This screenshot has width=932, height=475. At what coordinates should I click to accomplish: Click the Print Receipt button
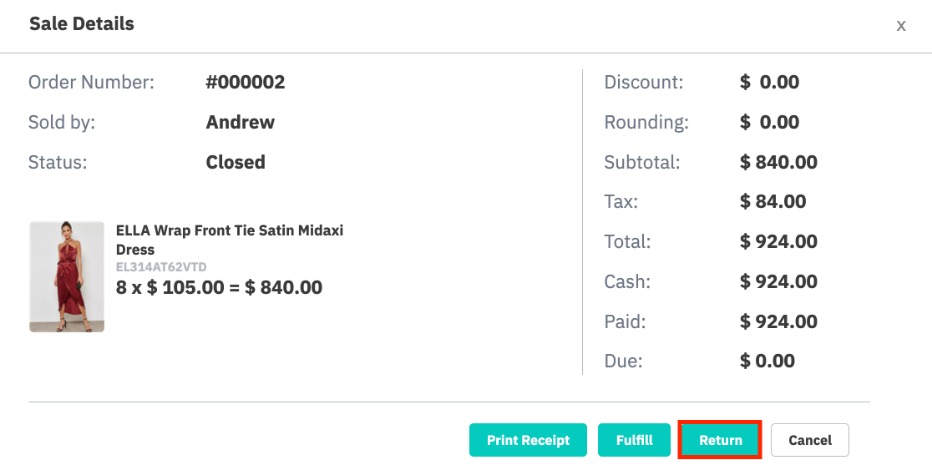click(528, 440)
